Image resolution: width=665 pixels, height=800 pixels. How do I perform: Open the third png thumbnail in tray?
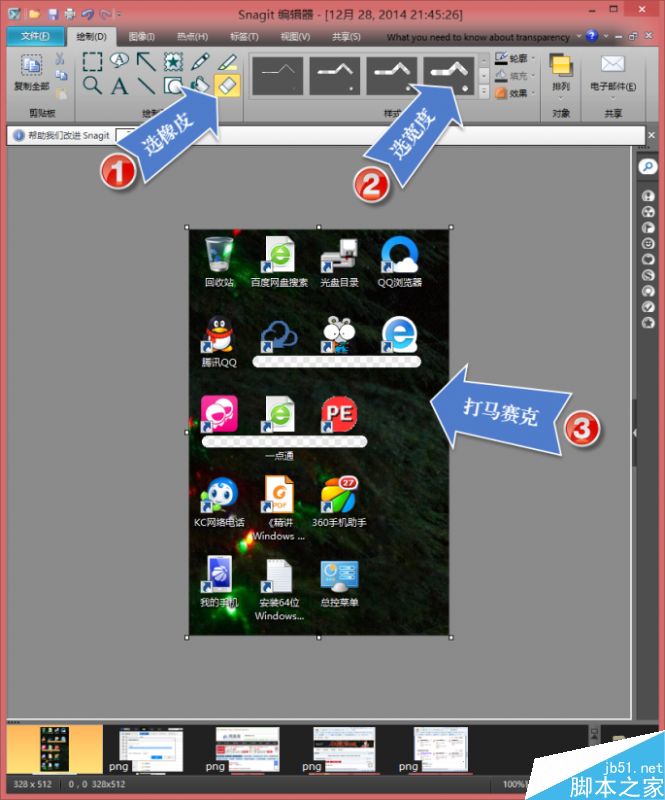coord(248,749)
